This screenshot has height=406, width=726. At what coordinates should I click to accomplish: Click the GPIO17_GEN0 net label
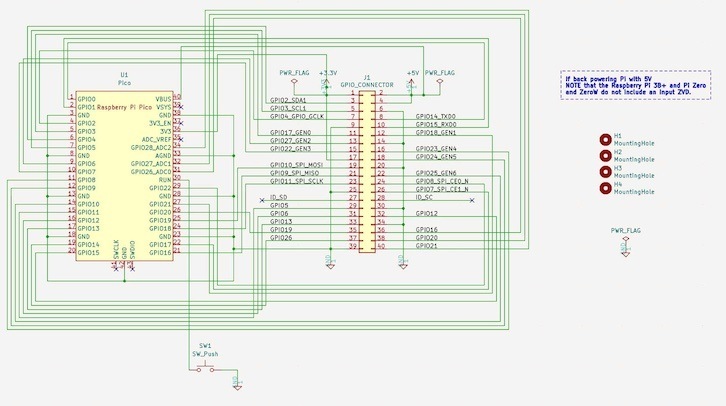coord(290,133)
